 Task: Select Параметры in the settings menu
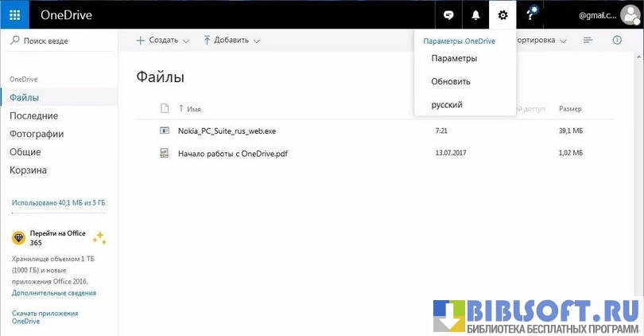(454, 58)
